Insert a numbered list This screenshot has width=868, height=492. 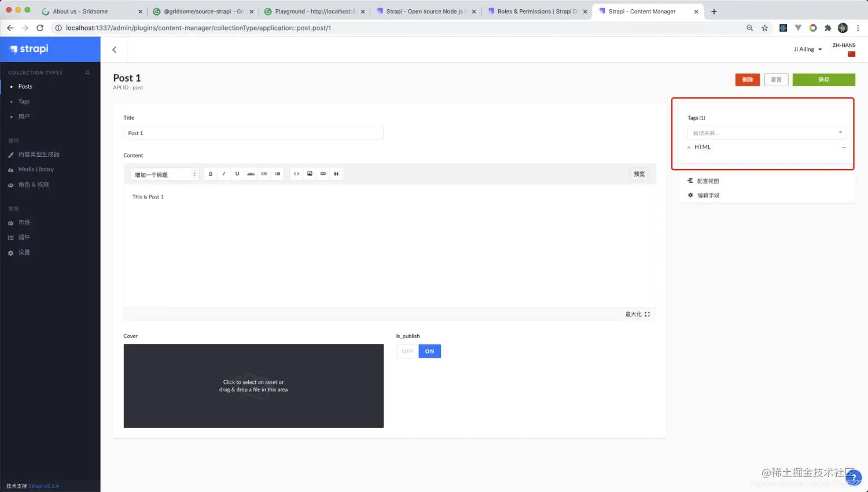(278, 174)
